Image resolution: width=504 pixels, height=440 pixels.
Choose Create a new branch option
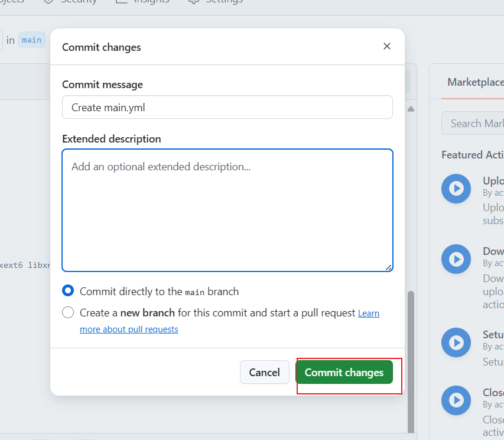(x=68, y=312)
